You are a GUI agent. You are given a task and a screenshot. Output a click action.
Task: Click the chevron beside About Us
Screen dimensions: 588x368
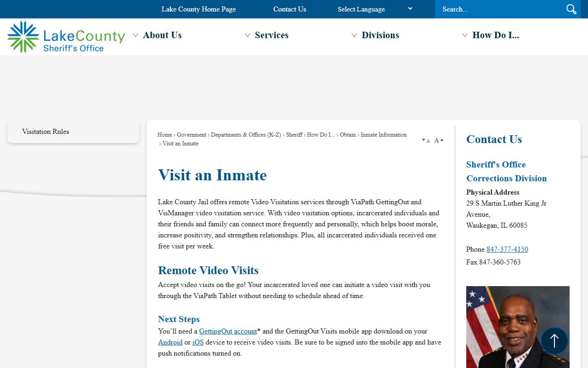tap(136, 35)
